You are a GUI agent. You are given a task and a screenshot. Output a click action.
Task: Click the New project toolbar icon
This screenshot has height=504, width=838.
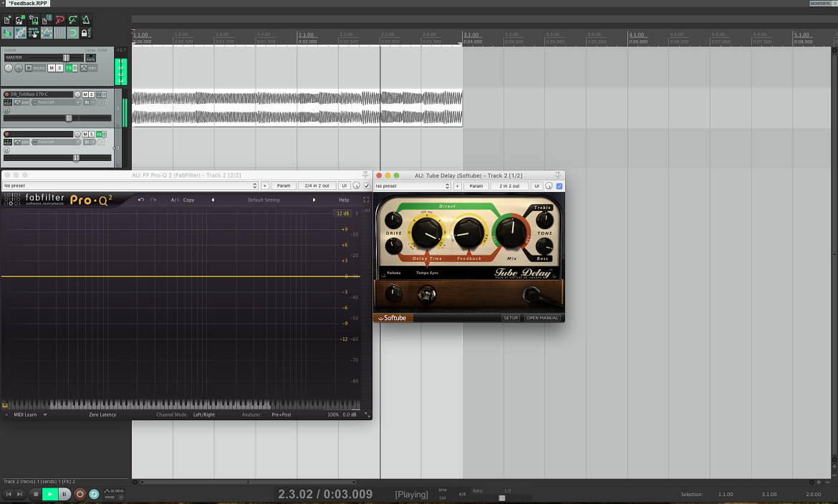[x=7, y=20]
